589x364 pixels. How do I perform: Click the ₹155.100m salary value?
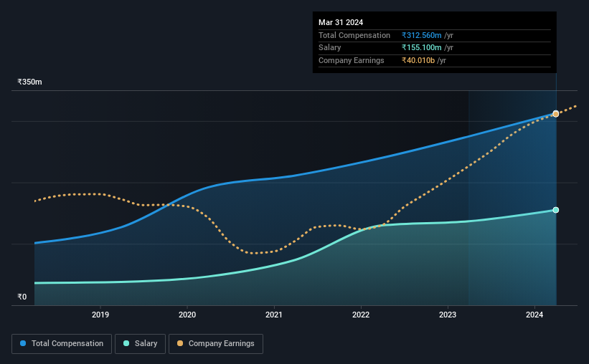[x=421, y=48]
